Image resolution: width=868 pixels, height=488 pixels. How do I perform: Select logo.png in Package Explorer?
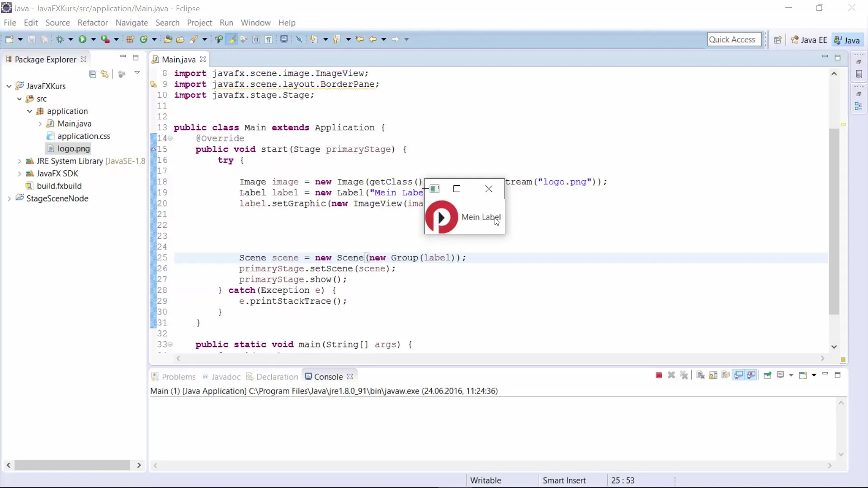tap(73, 149)
